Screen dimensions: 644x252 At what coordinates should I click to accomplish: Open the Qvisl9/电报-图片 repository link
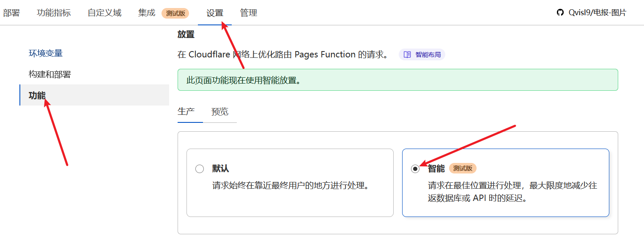click(597, 13)
